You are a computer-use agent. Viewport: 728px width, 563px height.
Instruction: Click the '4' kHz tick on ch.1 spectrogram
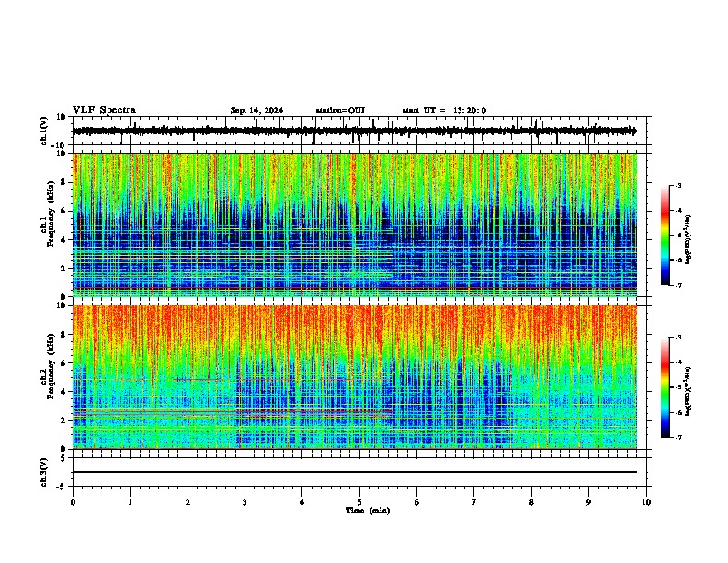pos(64,240)
